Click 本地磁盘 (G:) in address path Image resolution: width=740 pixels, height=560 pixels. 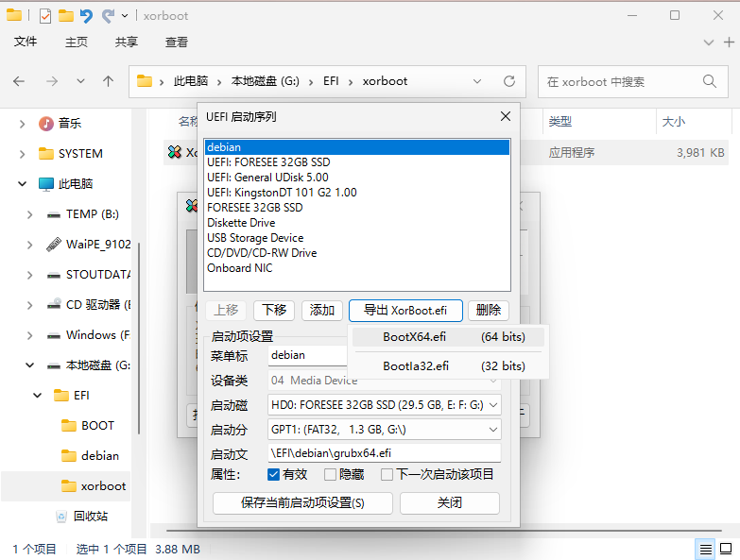[266, 81]
